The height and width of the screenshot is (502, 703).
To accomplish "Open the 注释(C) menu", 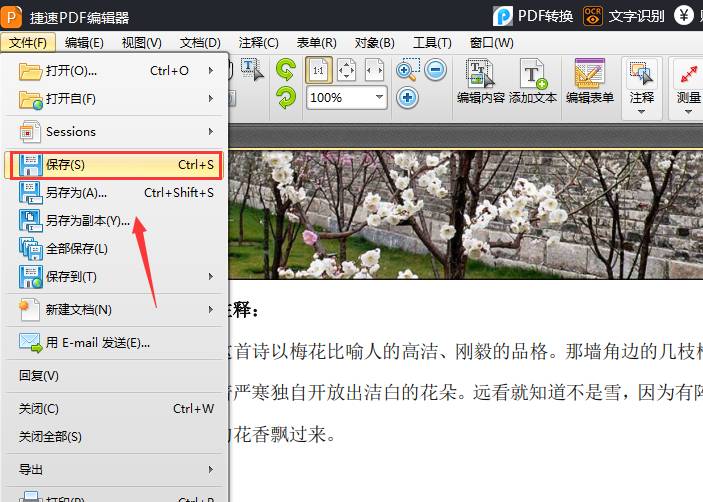I will [258, 43].
